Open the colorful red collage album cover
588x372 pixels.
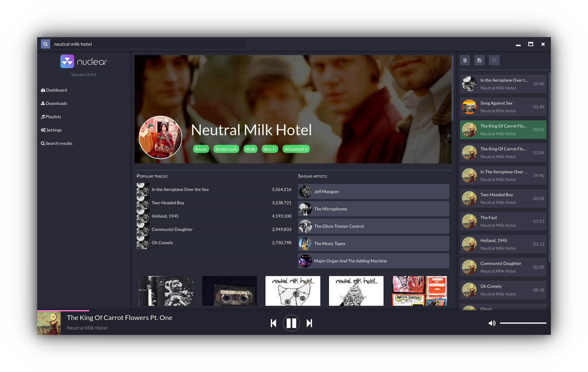[x=420, y=291]
